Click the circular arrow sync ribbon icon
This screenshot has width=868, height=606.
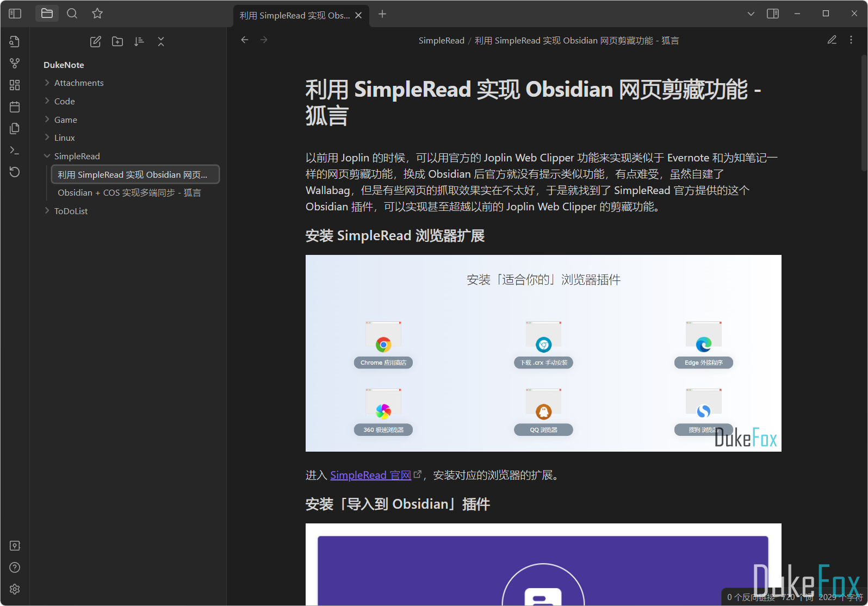tap(15, 172)
